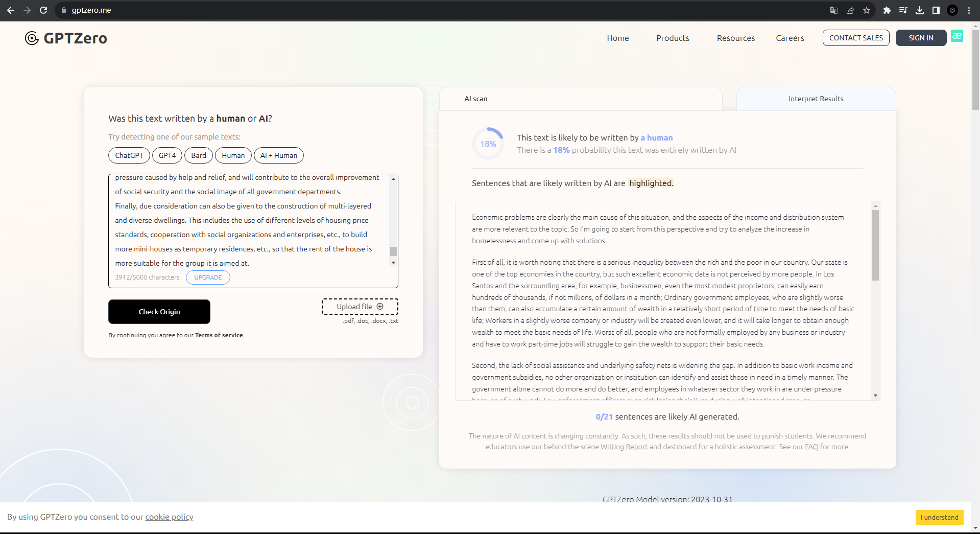Image resolution: width=980 pixels, height=534 pixels.
Task: Switch to the Interpret Results tab
Action: tap(816, 99)
